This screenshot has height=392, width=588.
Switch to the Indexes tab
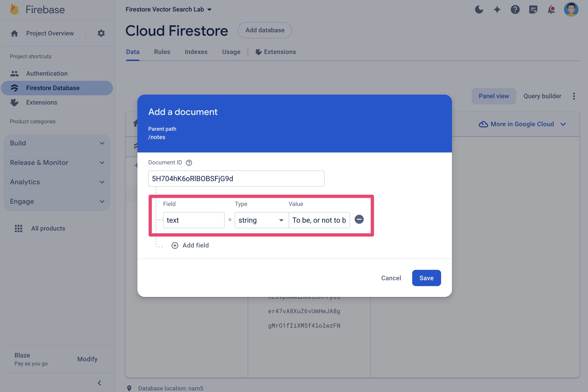(196, 52)
